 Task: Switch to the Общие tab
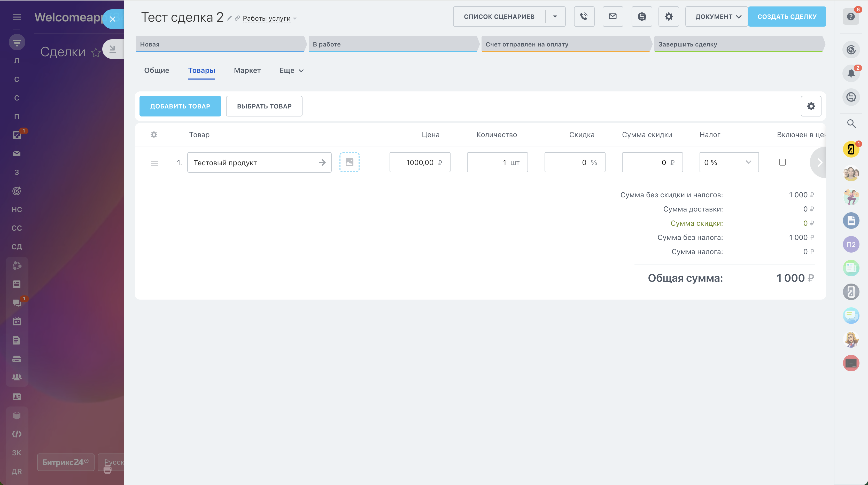point(157,71)
